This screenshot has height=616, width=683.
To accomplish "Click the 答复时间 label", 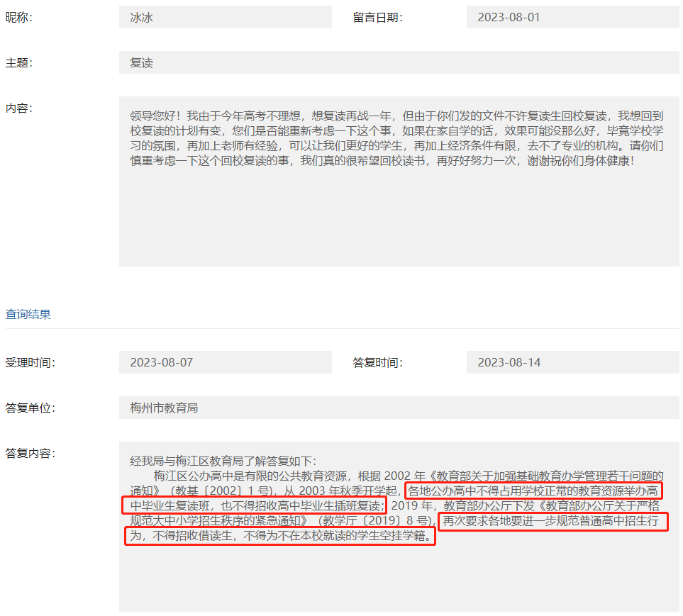I will click(377, 363).
